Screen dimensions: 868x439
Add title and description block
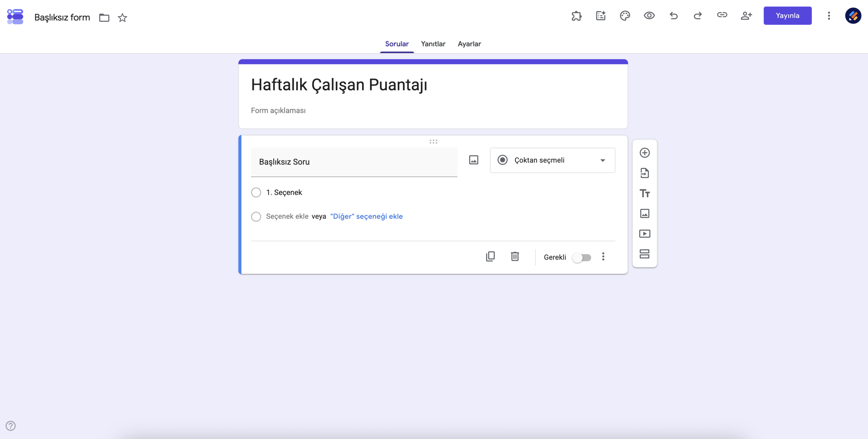point(645,193)
